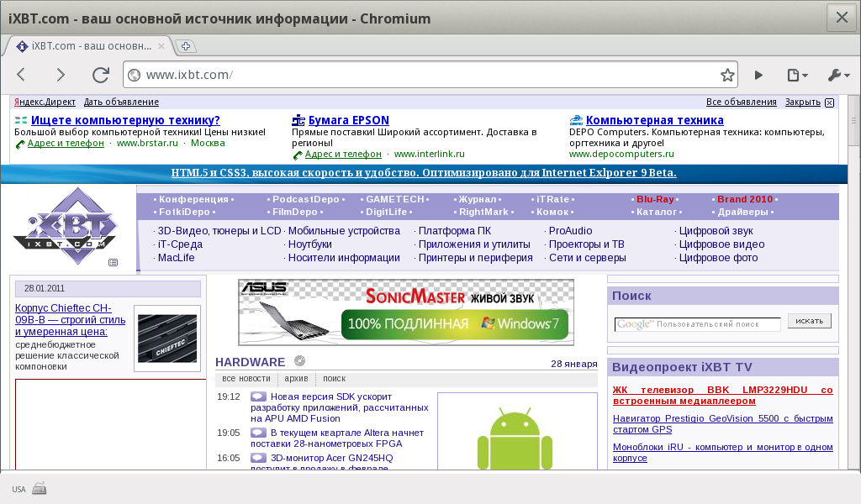
Task: Open the Бумага EPSON ad link
Action: [349, 120]
